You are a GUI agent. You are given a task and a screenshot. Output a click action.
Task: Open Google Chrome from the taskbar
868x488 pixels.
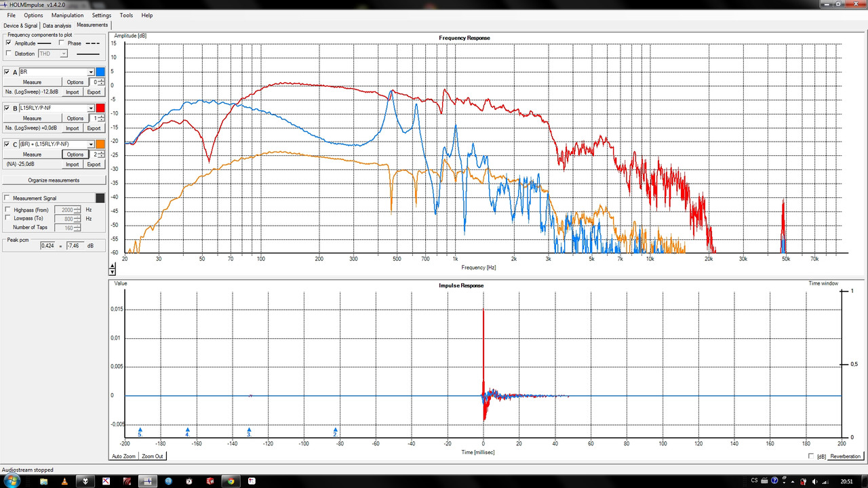click(231, 481)
